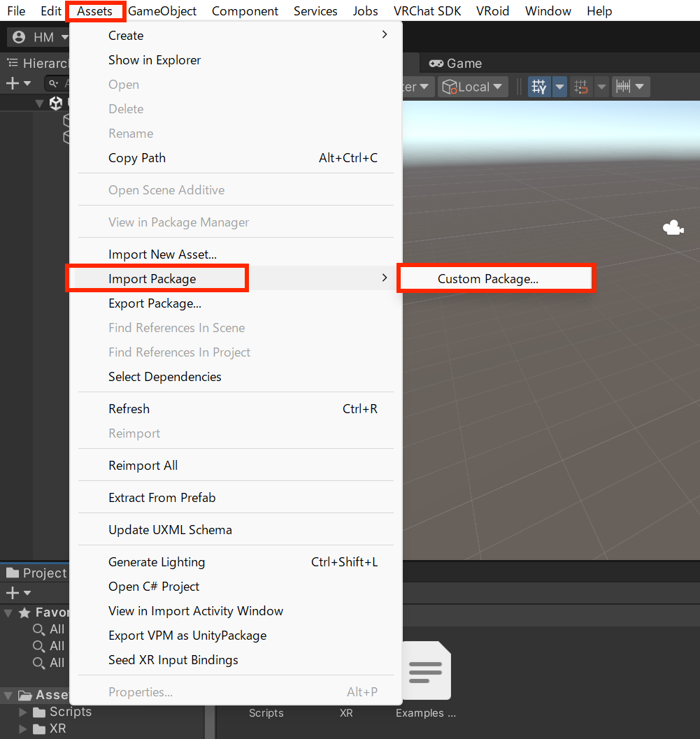The width and height of the screenshot is (700, 739).
Task: Open the Jobs menu
Action: (x=365, y=11)
